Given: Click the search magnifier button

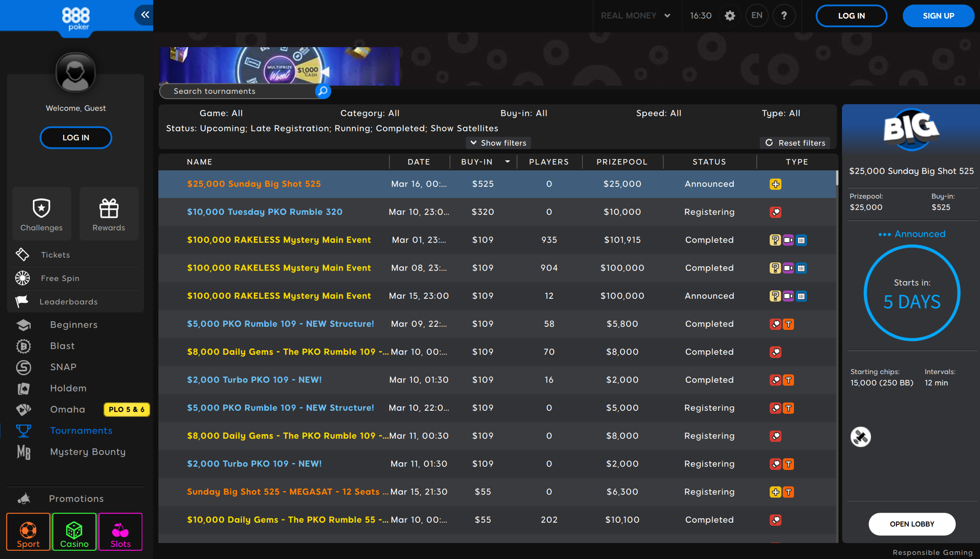Looking at the screenshot, I should tap(323, 91).
